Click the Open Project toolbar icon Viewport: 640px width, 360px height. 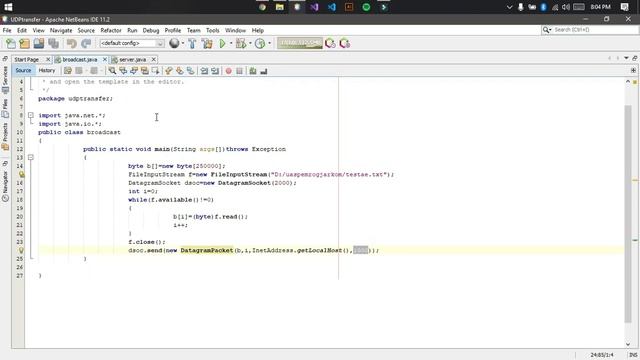tap(39, 43)
